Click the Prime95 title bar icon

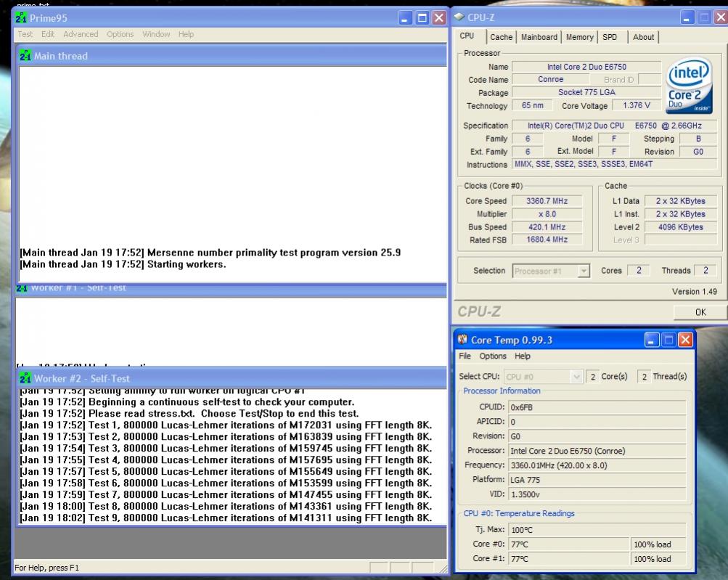click(x=21, y=17)
